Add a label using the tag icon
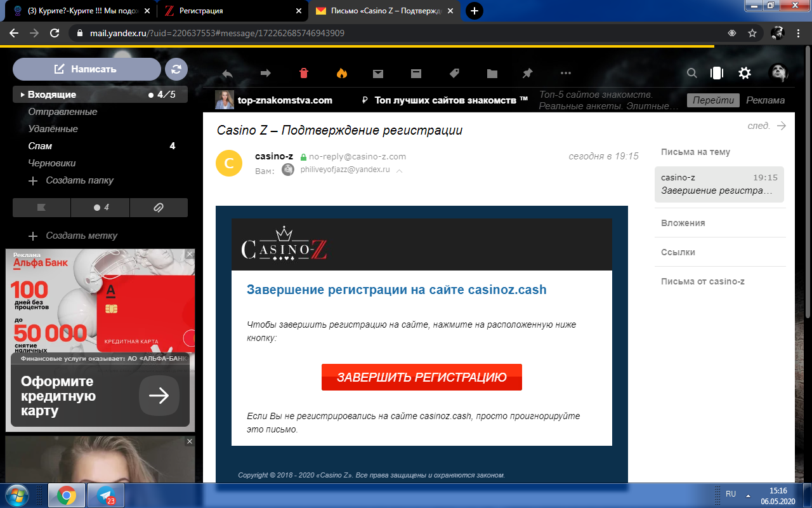Viewport: 812px width, 508px height. [454, 74]
